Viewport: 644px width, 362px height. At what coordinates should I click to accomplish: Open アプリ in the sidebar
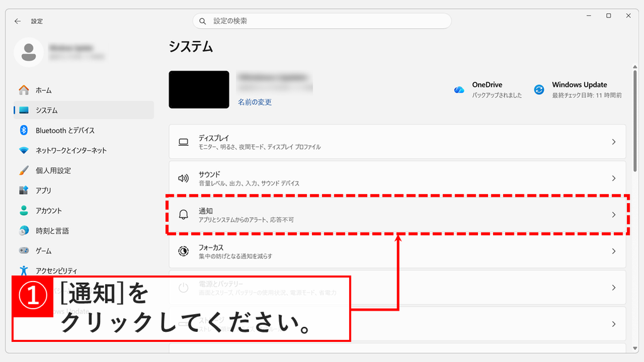[84, 190]
